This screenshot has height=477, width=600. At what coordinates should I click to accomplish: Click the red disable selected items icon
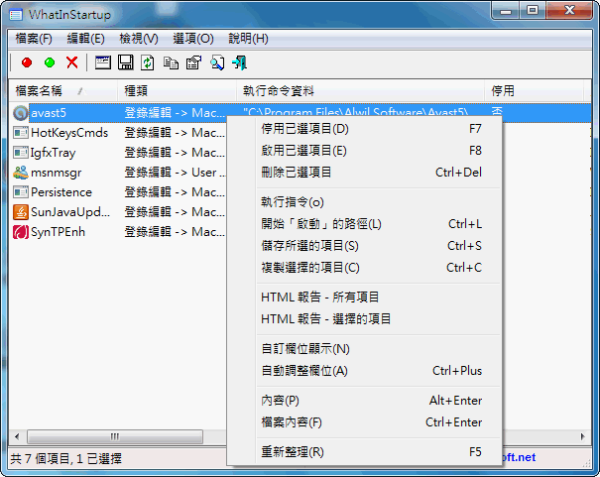coord(27,63)
